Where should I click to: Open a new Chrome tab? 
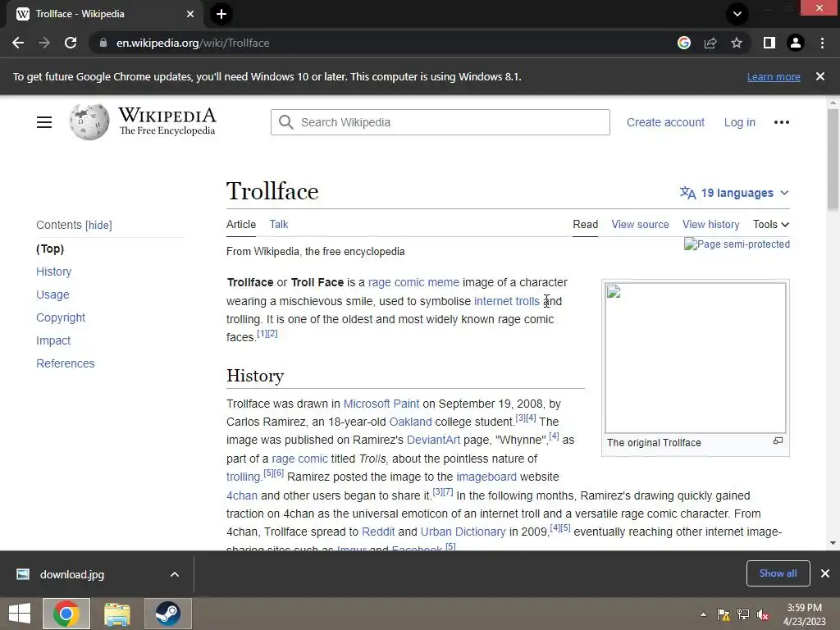click(x=221, y=14)
